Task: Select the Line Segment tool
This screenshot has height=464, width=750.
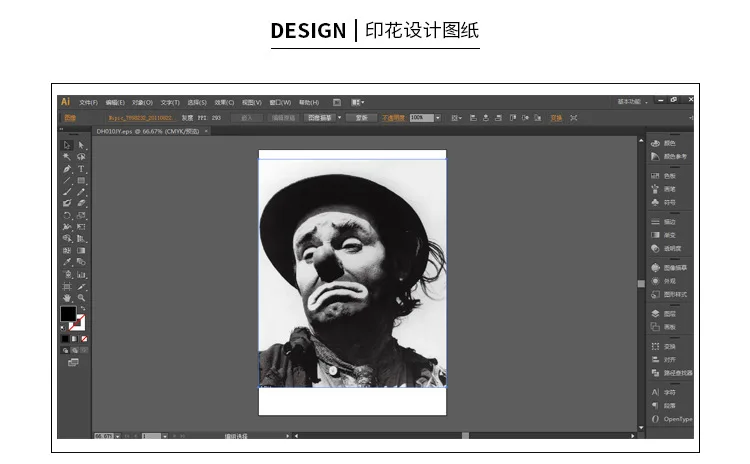Action: click(x=67, y=180)
